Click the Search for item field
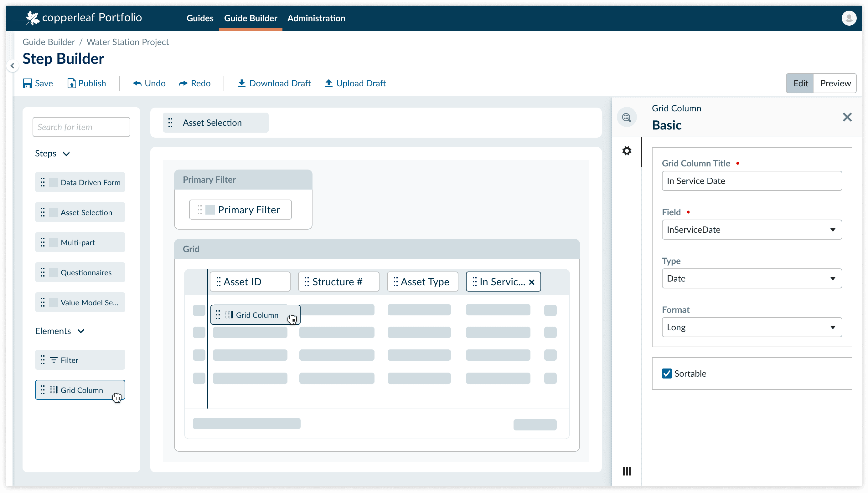This screenshot has height=493, width=868. (81, 127)
